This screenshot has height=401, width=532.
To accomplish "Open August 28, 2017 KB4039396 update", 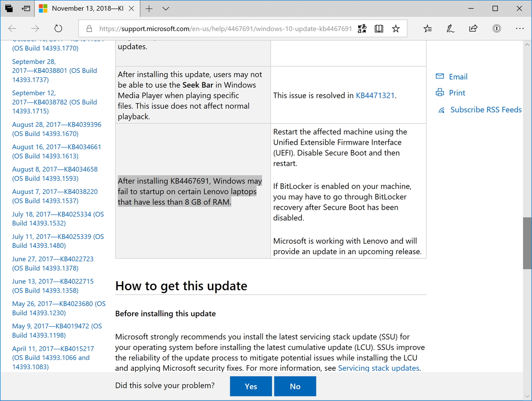I will pyautogui.click(x=57, y=129).
